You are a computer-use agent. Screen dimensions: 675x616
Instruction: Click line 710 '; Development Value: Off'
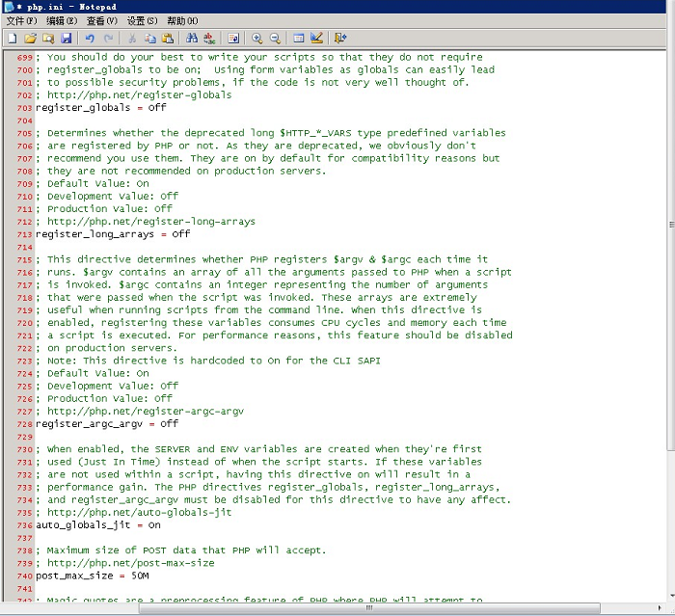click(107, 197)
